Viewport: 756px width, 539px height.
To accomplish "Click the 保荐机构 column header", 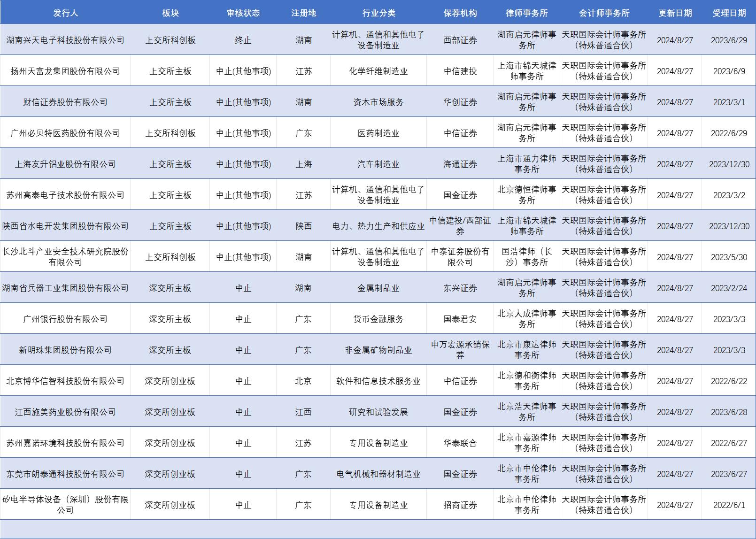I will (x=460, y=13).
